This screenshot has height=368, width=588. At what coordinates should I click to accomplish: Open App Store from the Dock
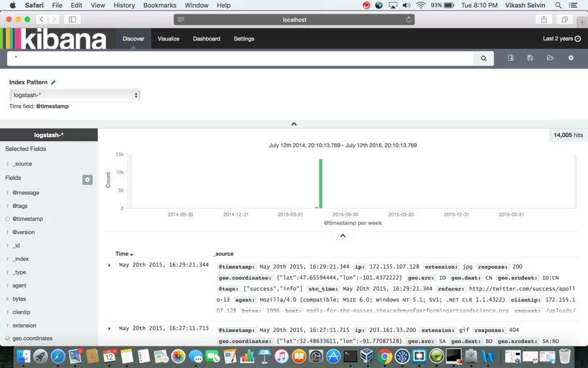coord(333,356)
